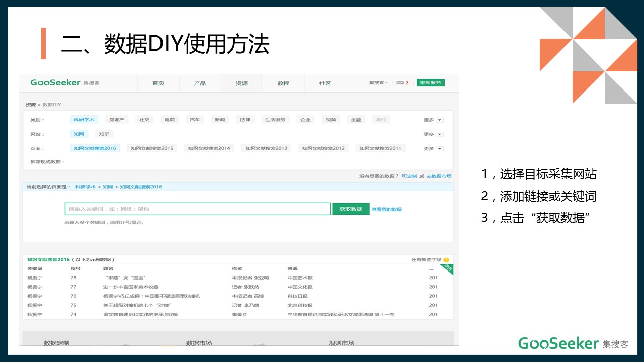Open the mail message icon in header
The width and height of the screenshot is (644, 362).
[400, 83]
